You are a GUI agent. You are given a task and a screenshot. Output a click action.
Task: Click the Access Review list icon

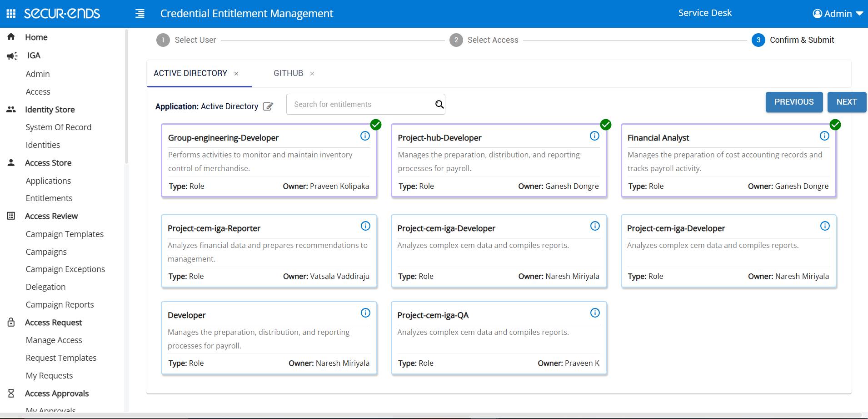pos(11,216)
